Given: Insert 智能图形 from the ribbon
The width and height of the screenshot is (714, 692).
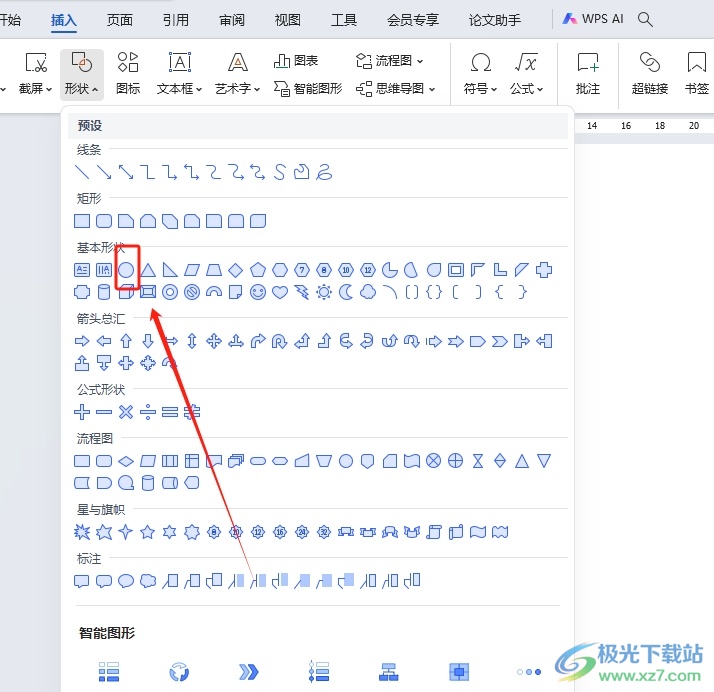Looking at the screenshot, I should (x=308, y=89).
